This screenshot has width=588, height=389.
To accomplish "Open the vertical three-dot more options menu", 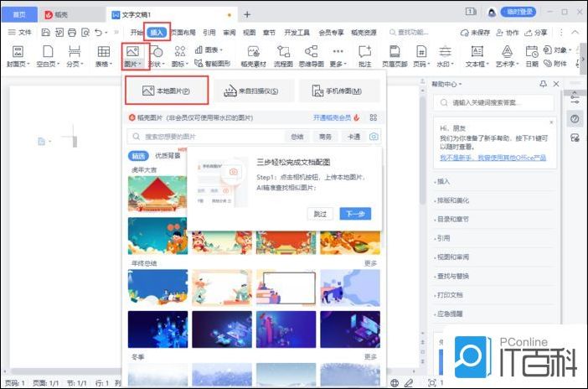I will 561,33.
